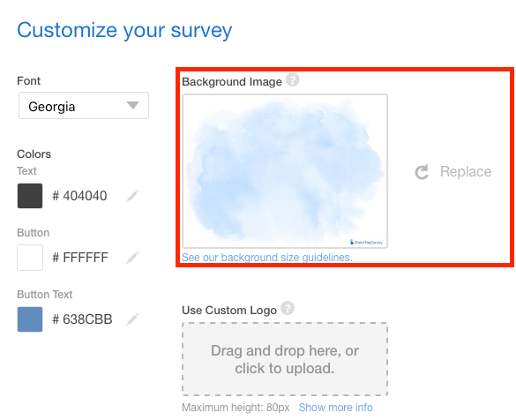Edit the Text color using pencil icon
Screen dimensions: 516x420
[x=132, y=196]
